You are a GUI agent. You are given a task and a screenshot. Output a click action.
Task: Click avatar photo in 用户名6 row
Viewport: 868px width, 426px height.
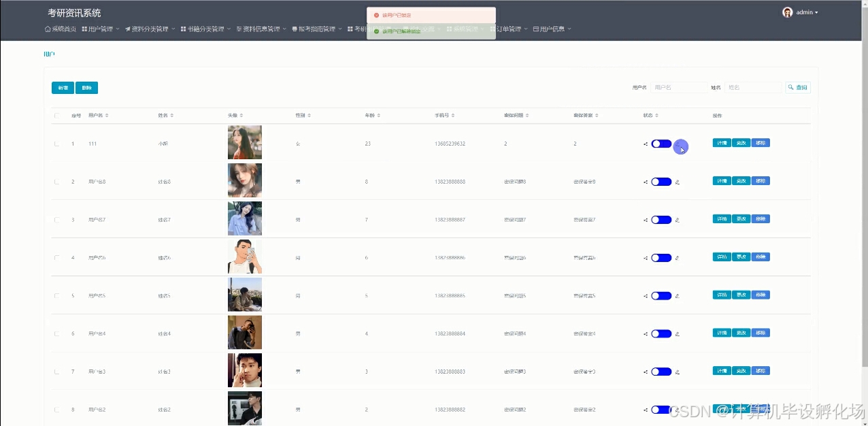pos(245,257)
